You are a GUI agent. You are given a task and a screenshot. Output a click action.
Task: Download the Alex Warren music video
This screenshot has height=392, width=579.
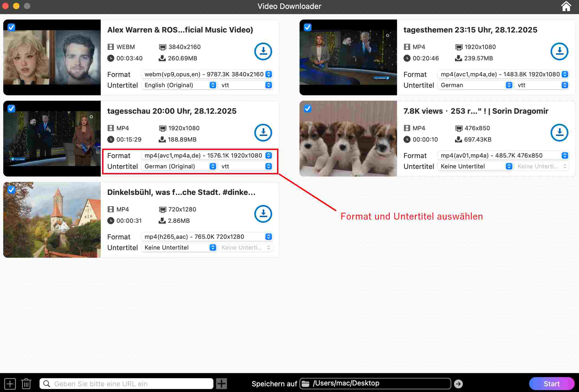263,51
